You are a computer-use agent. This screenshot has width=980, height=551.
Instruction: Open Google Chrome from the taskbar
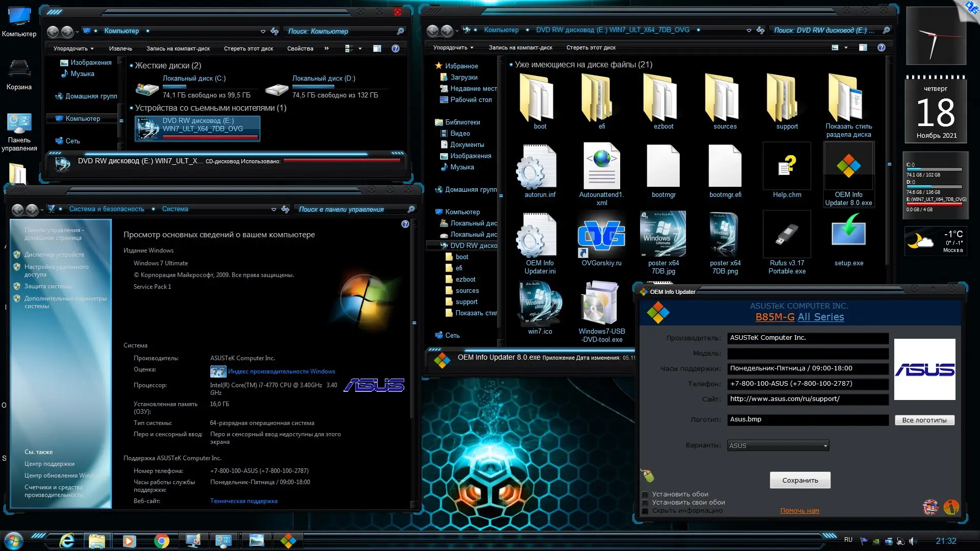click(161, 541)
